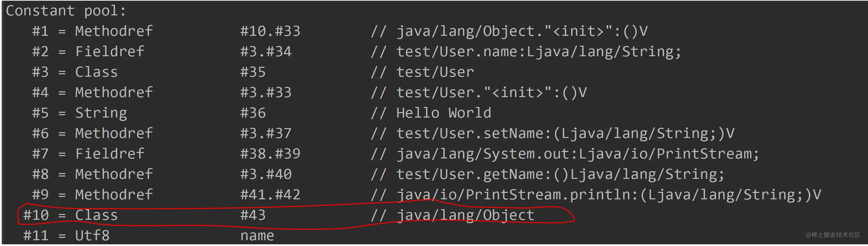The width and height of the screenshot is (868, 246).
Task: Click the java/lang/Object."<init>":()V comment
Action: pos(509,31)
